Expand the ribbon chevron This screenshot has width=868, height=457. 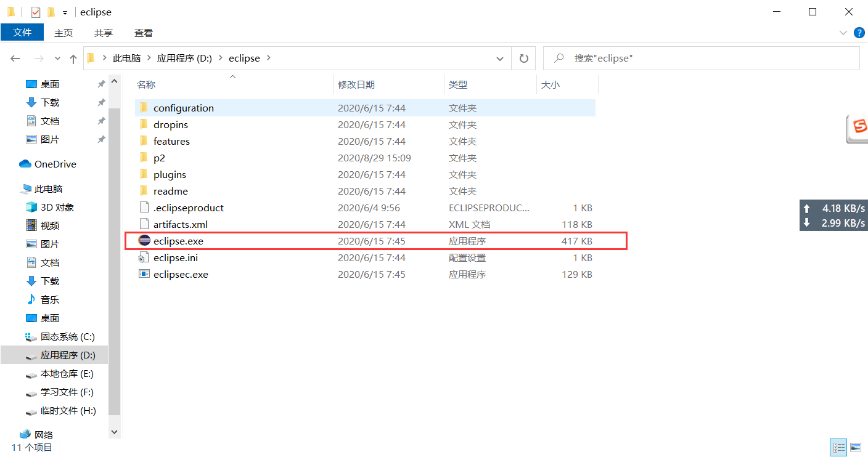[x=843, y=32]
